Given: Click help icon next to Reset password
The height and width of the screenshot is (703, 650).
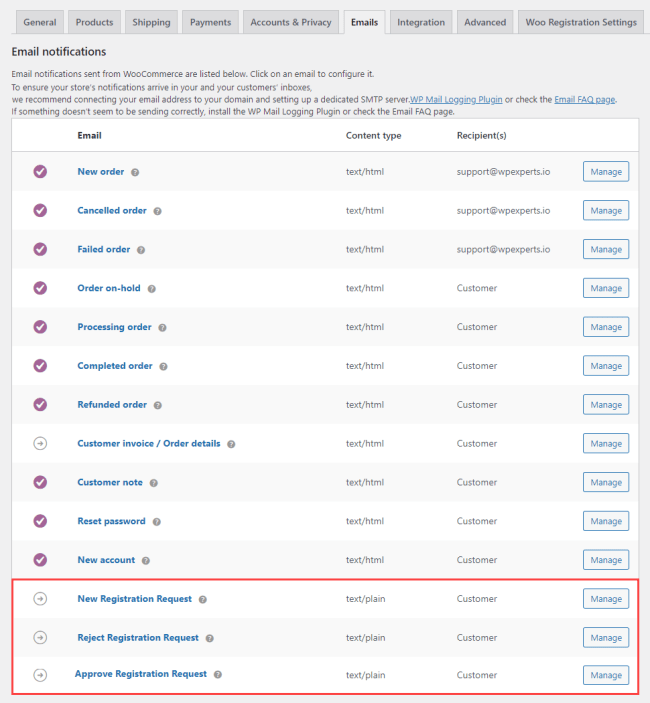Looking at the screenshot, I should 156,522.
